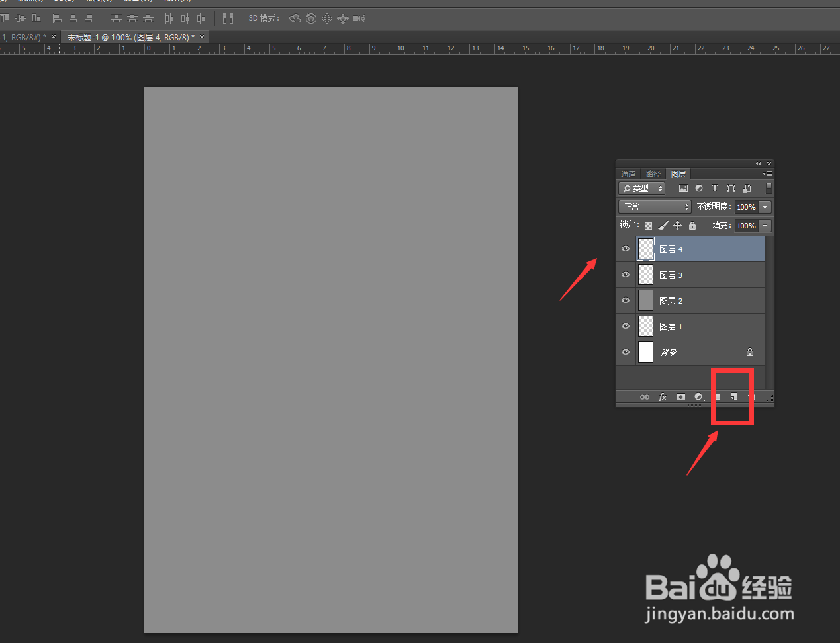Select the layer named 图层 1
The height and width of the screenshot is (643, 840).
click(x=671, y=327)
